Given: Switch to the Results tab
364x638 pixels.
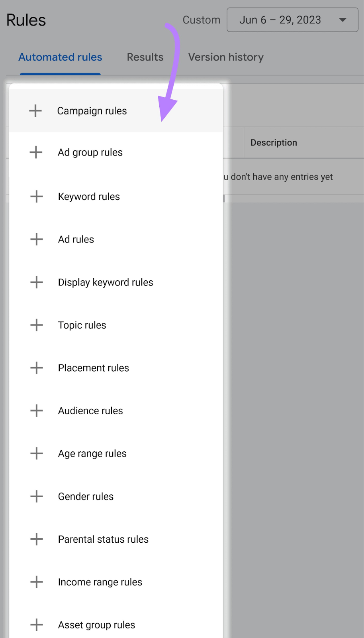Looking at the screenshot, I should tap(145, 57).
